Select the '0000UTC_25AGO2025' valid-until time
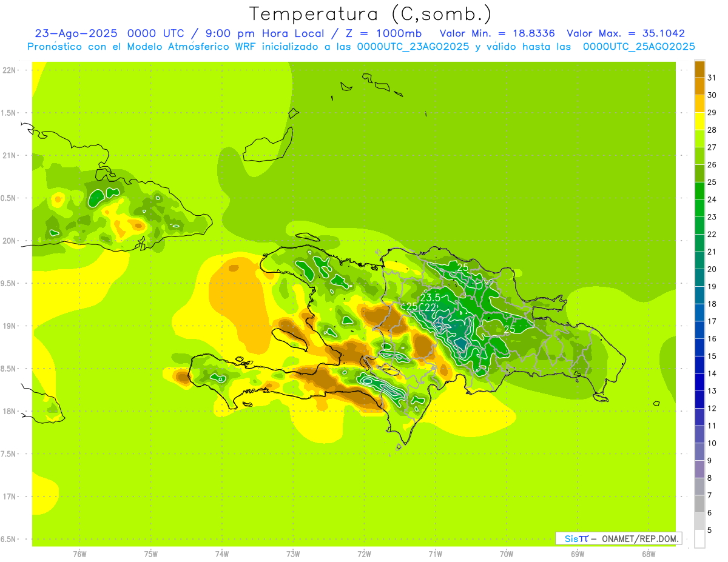 click(x=639, y=47)
